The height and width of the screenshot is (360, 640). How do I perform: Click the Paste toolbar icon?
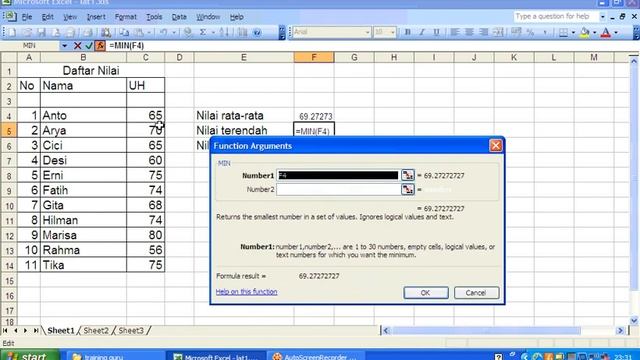click(139, 32)
